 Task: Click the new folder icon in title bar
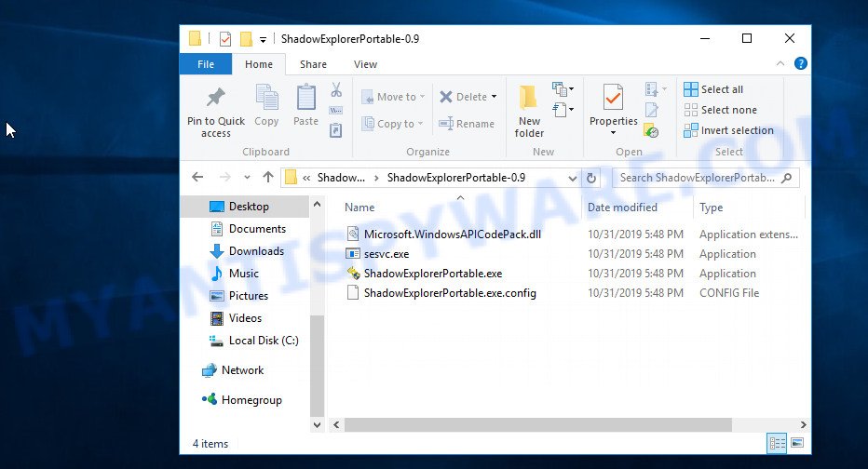[246, 39]
